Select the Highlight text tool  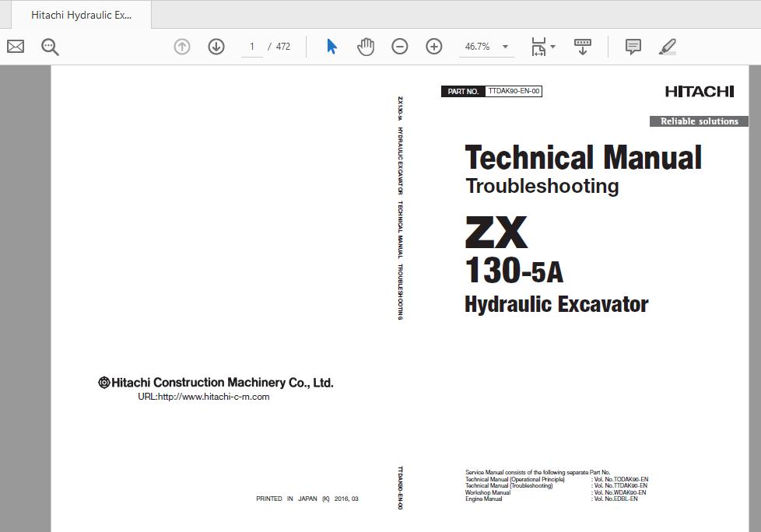667,47
